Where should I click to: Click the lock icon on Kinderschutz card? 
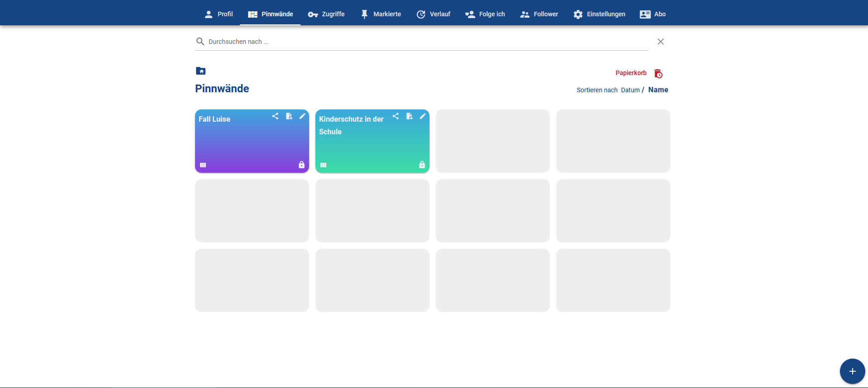point(422,165)
